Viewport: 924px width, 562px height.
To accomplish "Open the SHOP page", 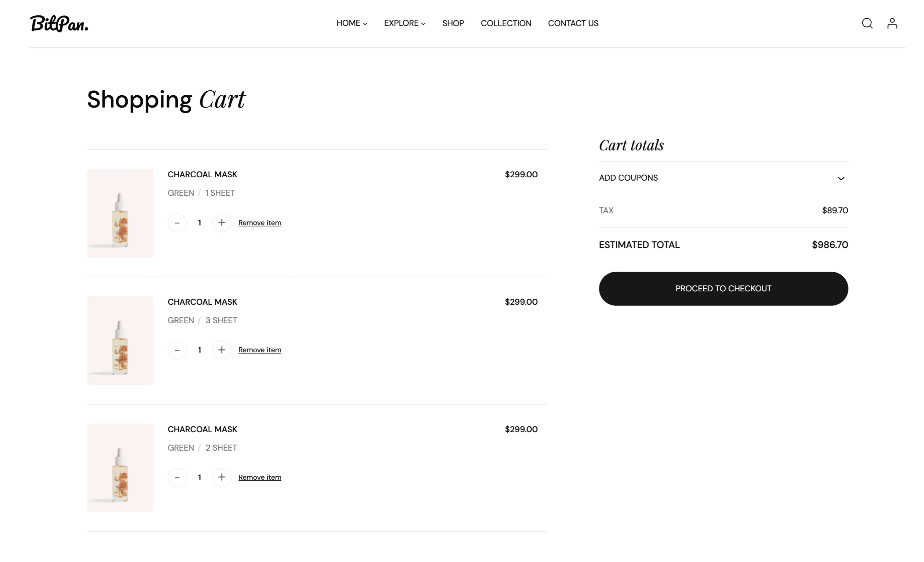I will pos(453,23).
